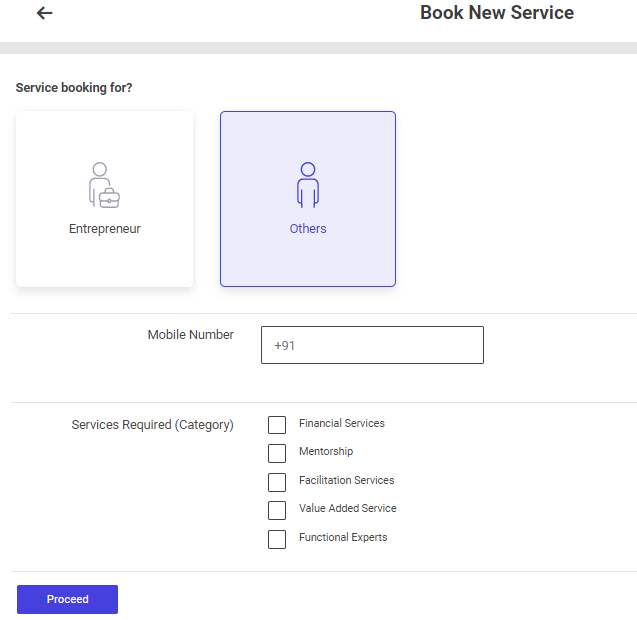Focus the Mobile Number input field
The height and width of the screenshot is (620, 637).
(x=372, y=345)
